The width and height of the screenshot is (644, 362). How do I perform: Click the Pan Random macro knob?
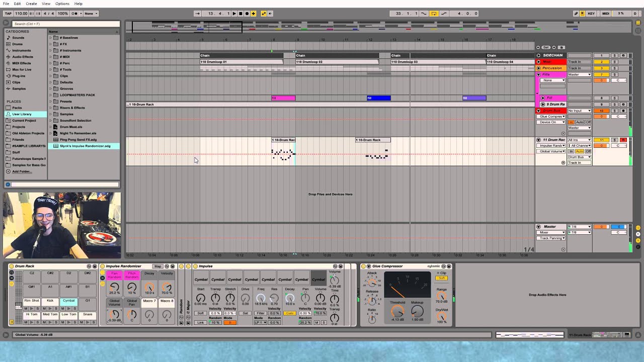click(x=114, y=287)
